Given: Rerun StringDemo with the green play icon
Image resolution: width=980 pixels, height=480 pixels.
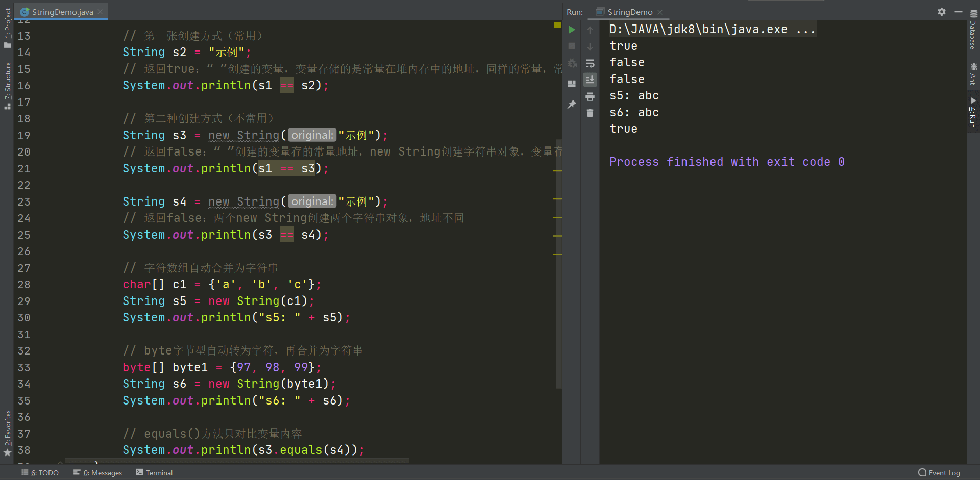Looking at the screenshot, I should point(572,30).
